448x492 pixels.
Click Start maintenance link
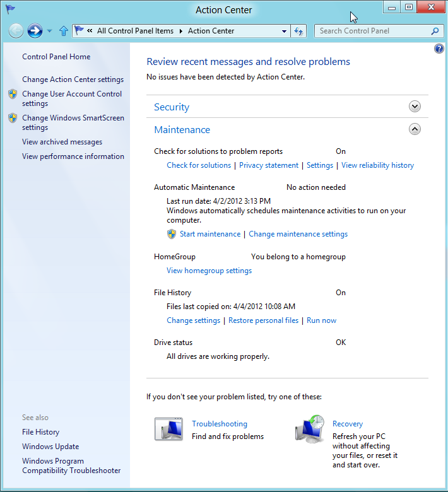[210, 234]
